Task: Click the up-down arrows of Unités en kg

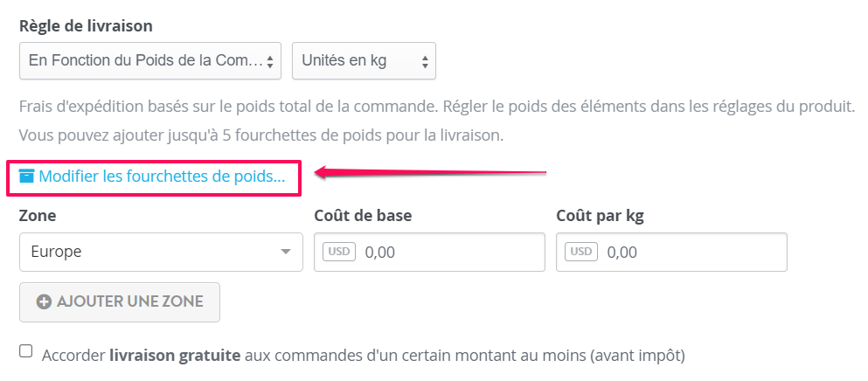Action: click(x=425, y=61)
